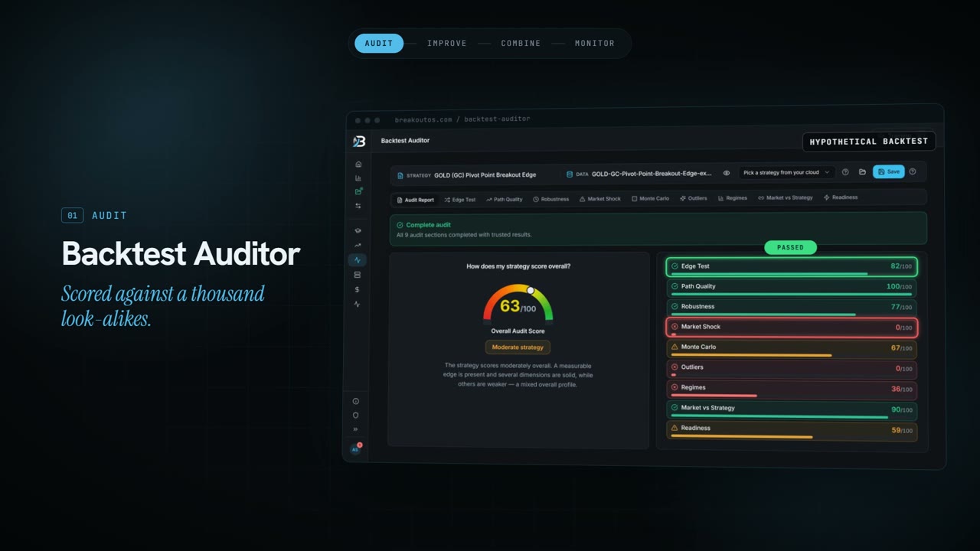Expand the sidebar with the double chevron

355,429
